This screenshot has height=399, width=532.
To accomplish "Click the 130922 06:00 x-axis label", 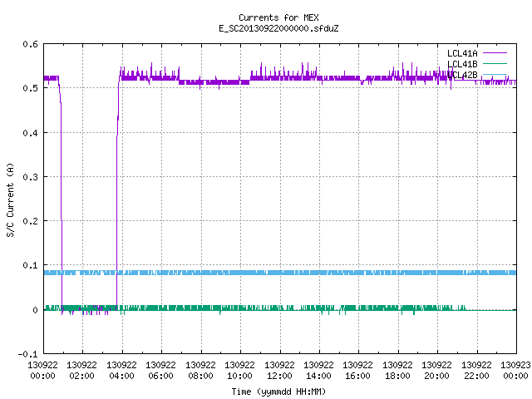I will pyautogui.click(x=160, y=371).
